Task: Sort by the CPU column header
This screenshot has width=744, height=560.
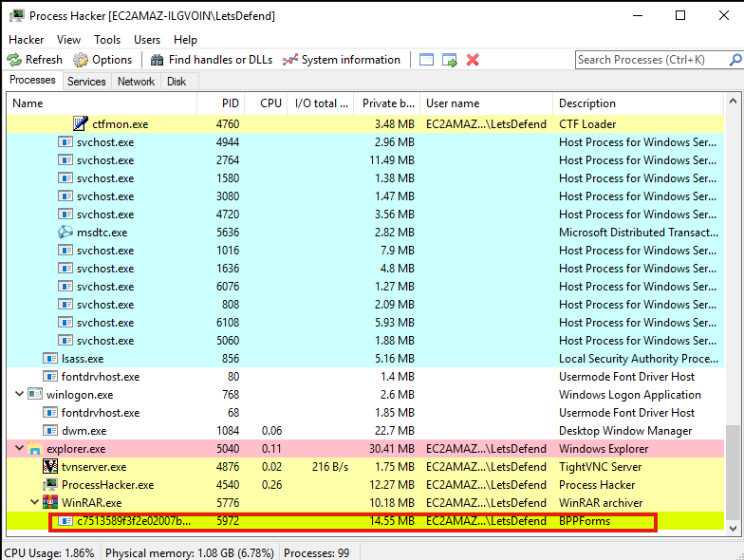Action: click(266, 103)
